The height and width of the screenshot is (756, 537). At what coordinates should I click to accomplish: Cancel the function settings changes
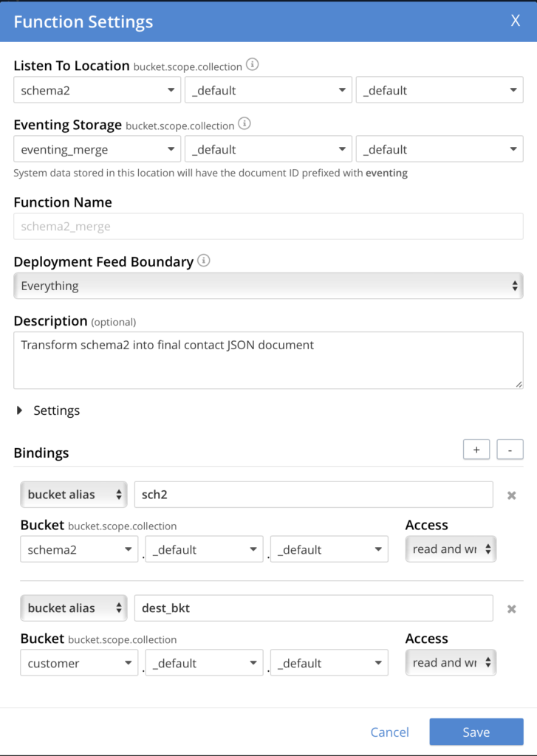click(389, 732)
